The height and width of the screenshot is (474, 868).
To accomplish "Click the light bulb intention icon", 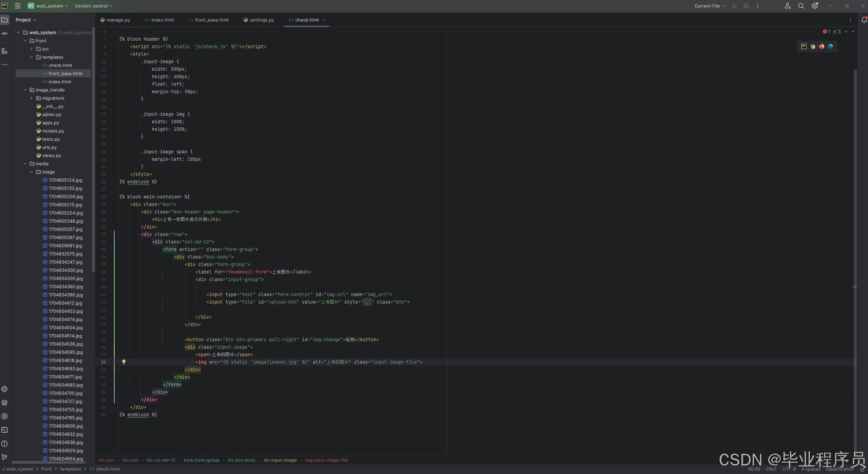I will point(124,362).
